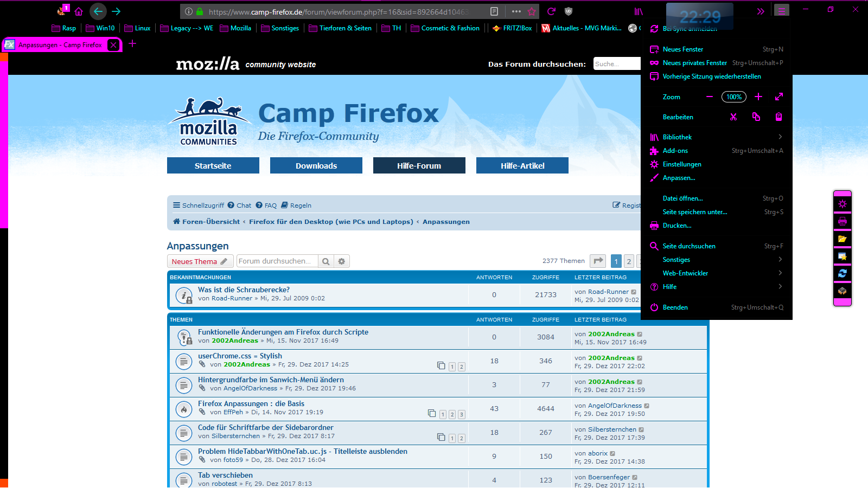Open jump-to-page arrow button
Image resolution: width=868 pixels, height=488 pixels.
coord(598,261)
